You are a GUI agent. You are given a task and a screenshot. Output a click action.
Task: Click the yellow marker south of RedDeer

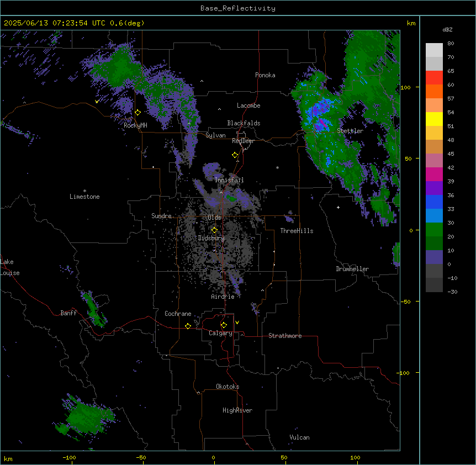pos(235,155)
